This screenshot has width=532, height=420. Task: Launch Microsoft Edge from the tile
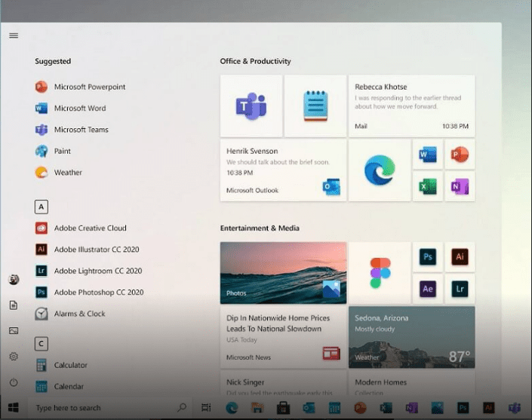pyautogui.click(x=380, y=170)
